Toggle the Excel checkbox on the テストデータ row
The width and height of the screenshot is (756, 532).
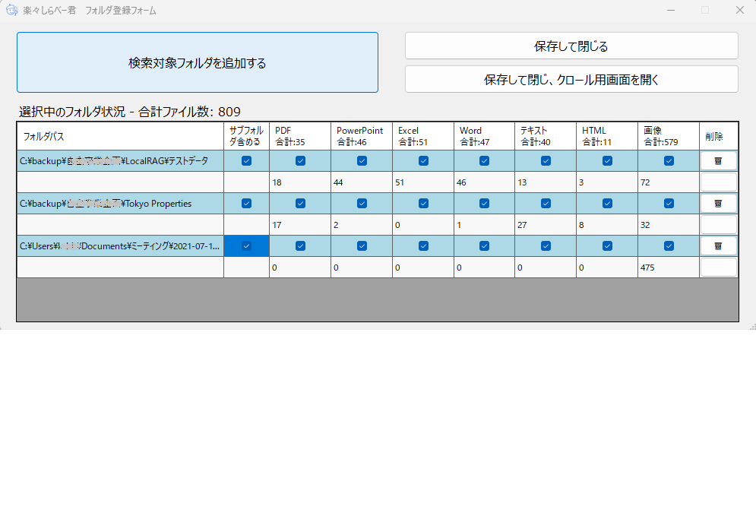[422, 160]
